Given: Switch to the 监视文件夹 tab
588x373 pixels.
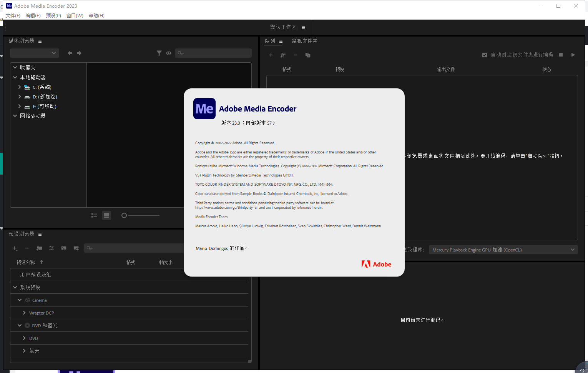Looking at the screenshot, I should (304, 41).
